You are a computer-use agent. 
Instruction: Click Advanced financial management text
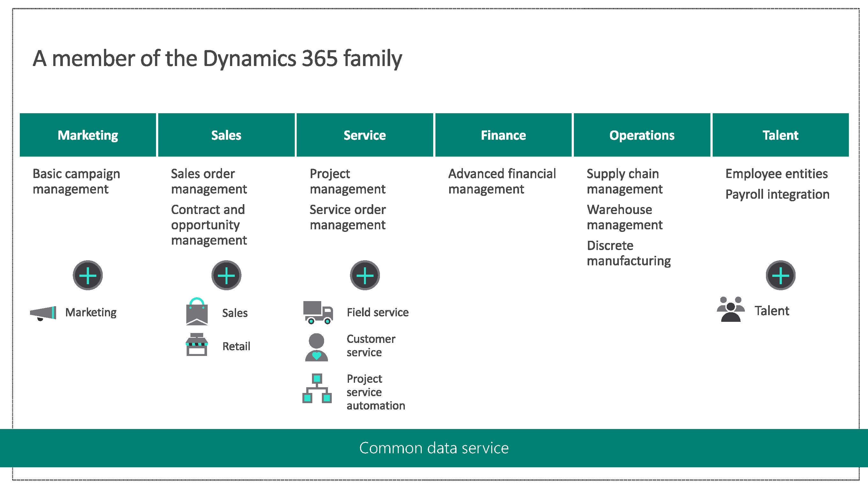(502, 181)
